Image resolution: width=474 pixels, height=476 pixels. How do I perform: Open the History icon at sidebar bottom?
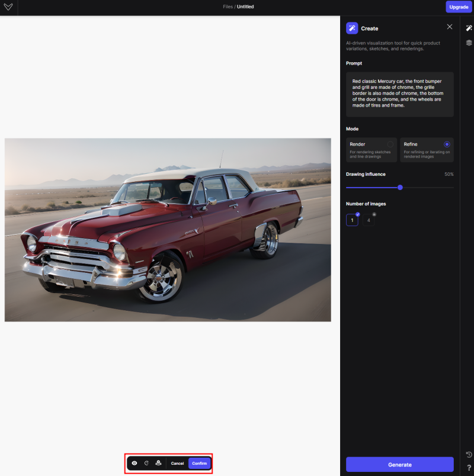[x=469, y=455]
